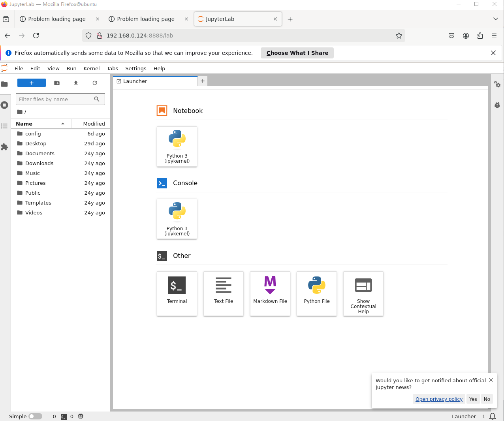Open the Terminal launcher card
The height and width of the screenshot is (421, 504).
pos(177,293)
